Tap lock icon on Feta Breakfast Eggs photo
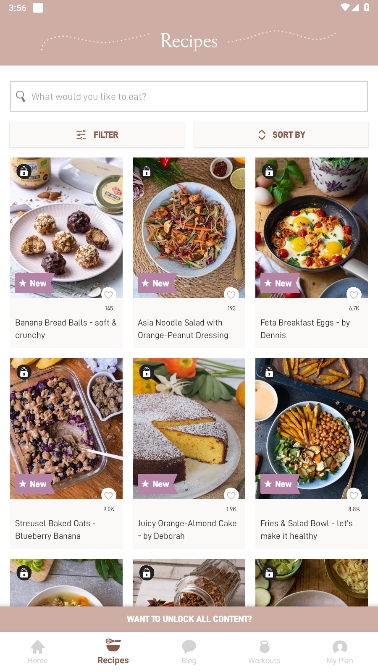Screen dimensions: 378x672 269,171
